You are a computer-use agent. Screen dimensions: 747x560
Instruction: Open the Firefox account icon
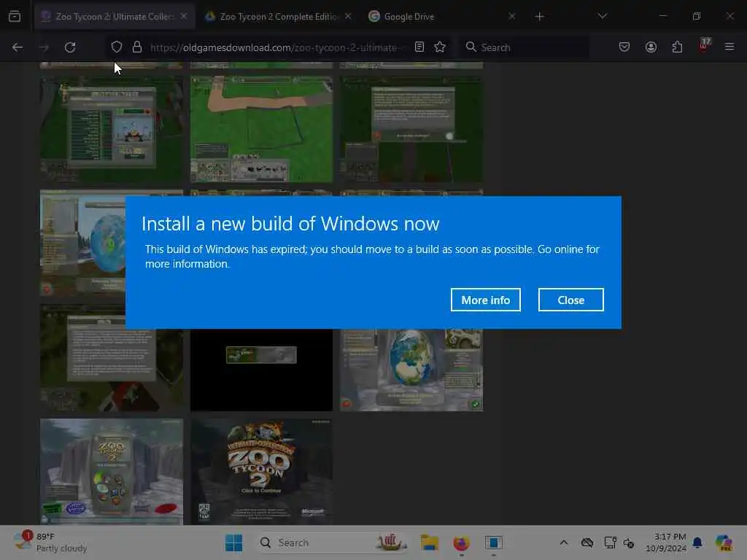[651, 47]
